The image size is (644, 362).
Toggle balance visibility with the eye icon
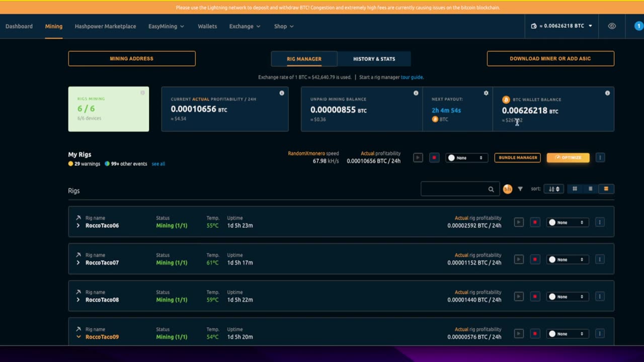(612, 26)
